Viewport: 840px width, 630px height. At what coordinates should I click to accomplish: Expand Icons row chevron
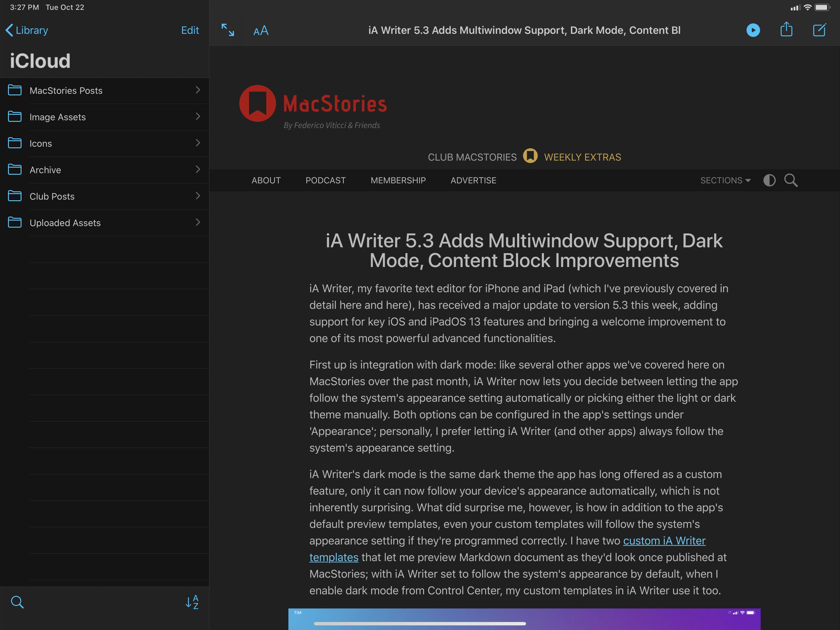click(x=198, y=143)
